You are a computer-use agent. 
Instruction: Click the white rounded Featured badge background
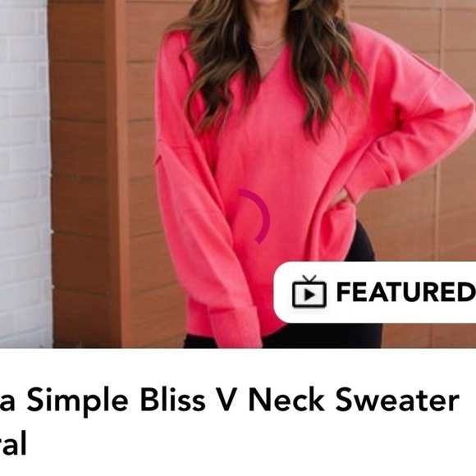click(374, 292)
